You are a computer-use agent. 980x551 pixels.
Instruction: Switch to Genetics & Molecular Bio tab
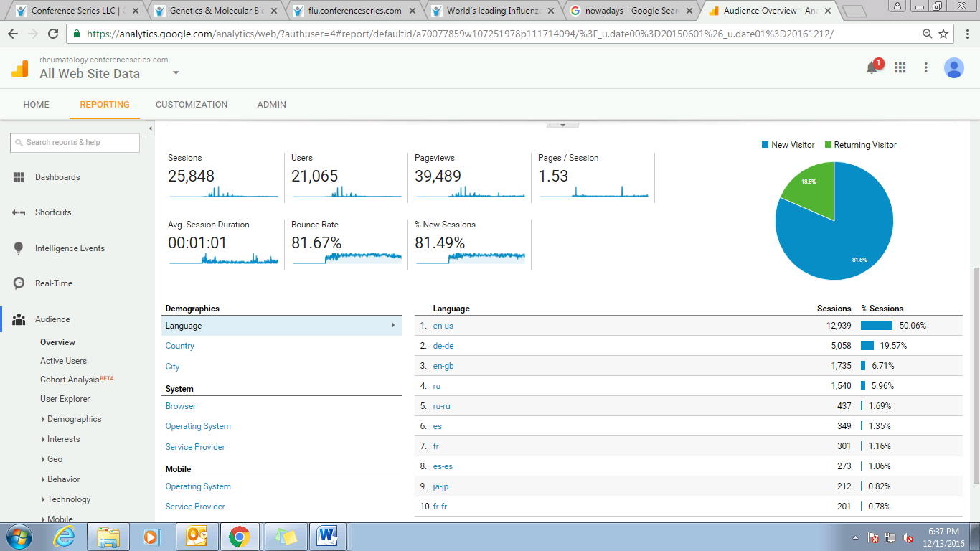click(215, 11)
